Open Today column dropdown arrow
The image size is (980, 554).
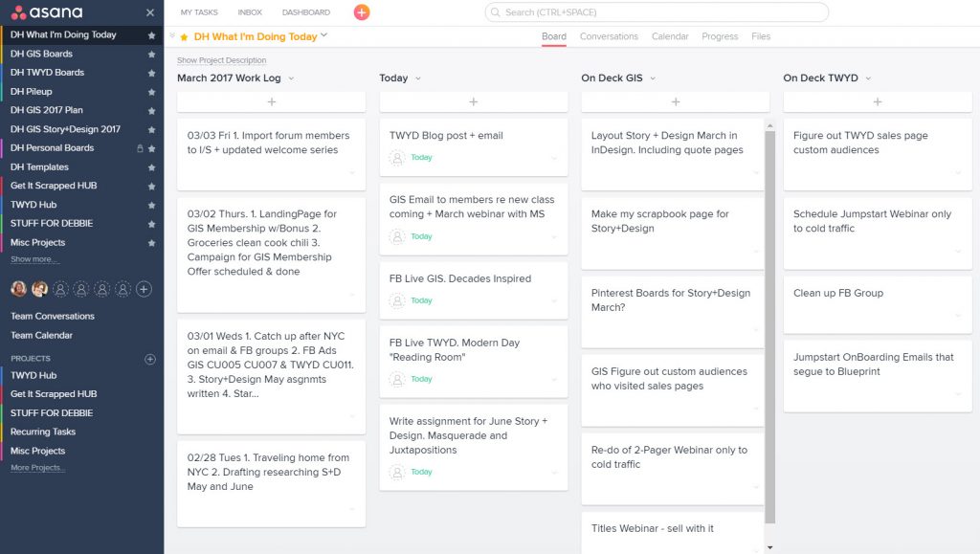pyautogui.click(x=418, y=78)
